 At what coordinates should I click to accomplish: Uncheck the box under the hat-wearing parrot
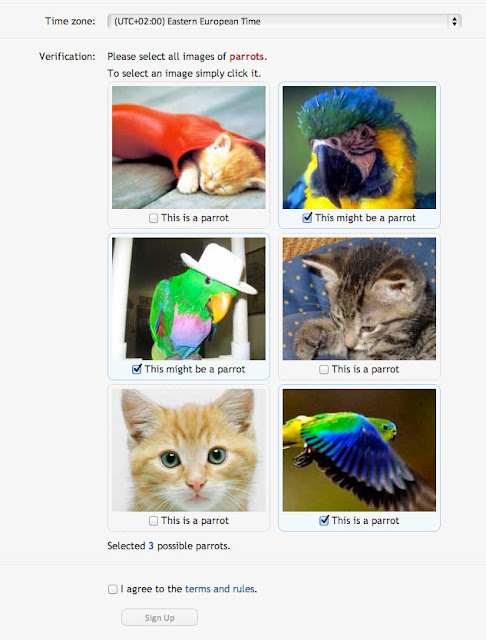tap(137, 369)
